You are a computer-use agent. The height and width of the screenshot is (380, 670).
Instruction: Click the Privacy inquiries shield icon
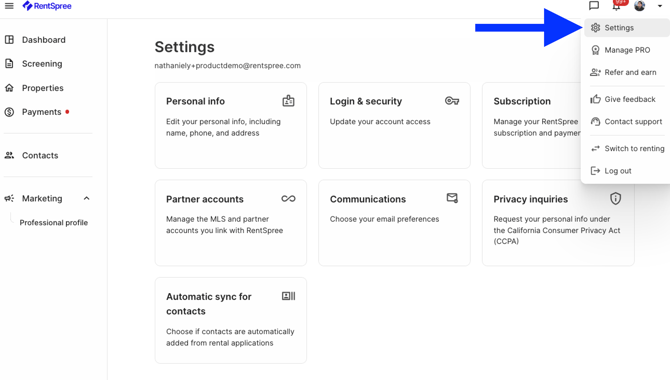[x=615, y=198]
